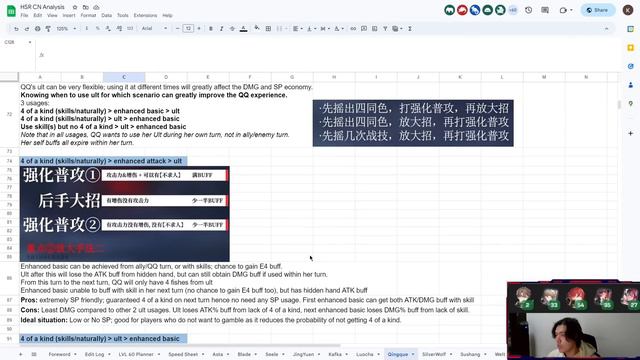This screenshot has height=360, width=640.
Task: Check cloud save status icon
Action: (x=96, y=7)
